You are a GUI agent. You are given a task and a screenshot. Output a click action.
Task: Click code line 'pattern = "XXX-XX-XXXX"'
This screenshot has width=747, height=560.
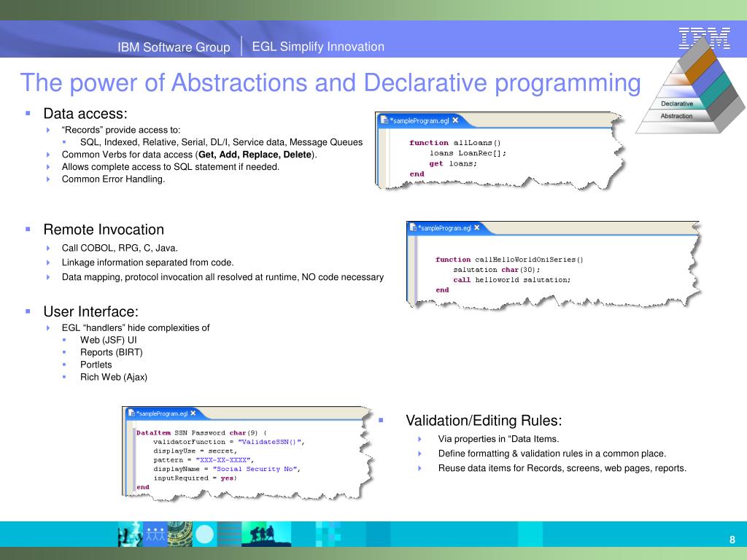pyautogui.click(x=204, y=460)
